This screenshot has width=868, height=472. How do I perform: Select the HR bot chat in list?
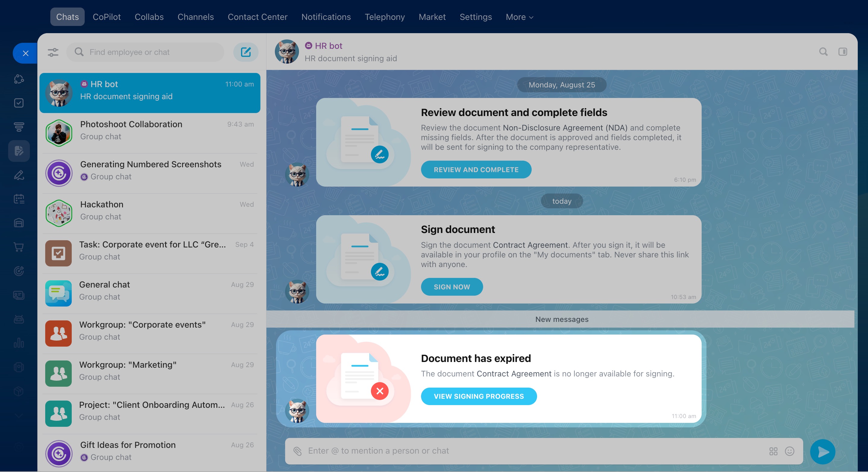click(149, 93)
